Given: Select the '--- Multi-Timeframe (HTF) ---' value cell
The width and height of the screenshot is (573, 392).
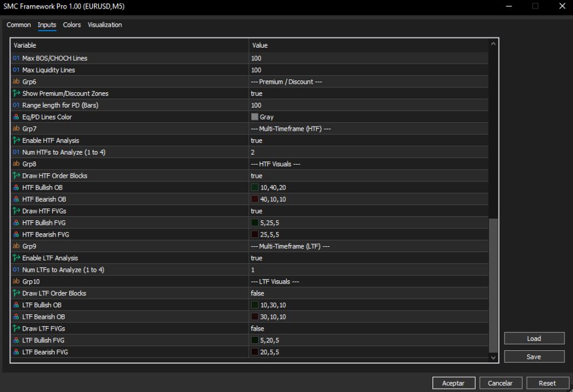Looking at the screenshot, I should coord(368,129).
